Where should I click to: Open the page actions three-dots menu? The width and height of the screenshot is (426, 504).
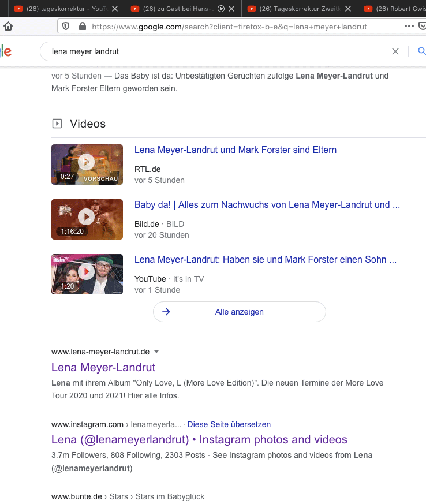tap(409, 27)
